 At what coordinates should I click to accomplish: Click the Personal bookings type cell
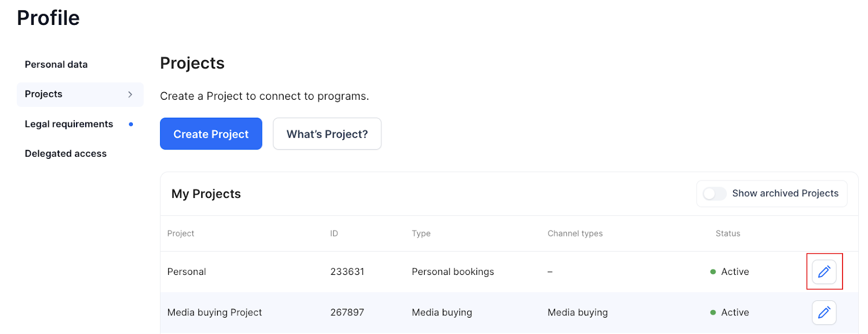click(453, 272)
